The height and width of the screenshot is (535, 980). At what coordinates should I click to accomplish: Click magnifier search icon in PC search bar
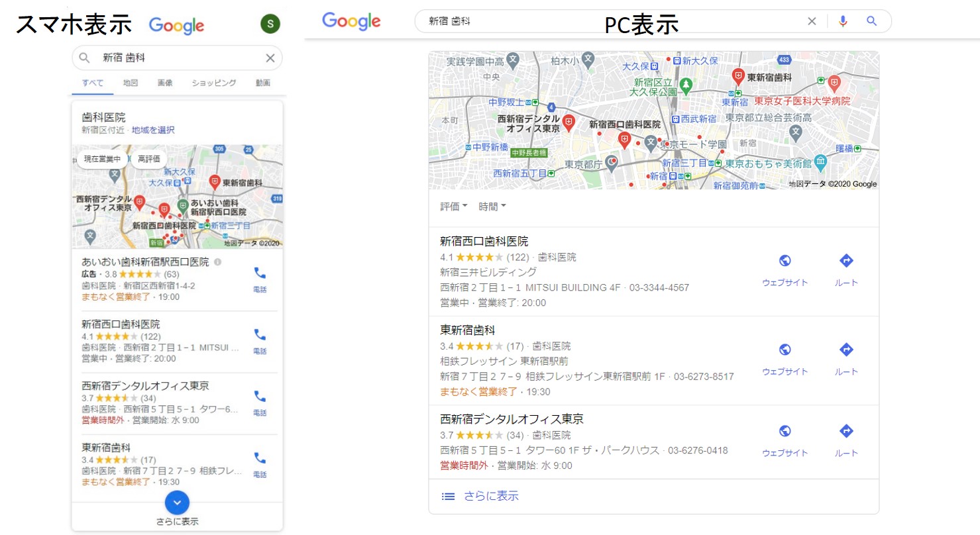click(871, 21)
